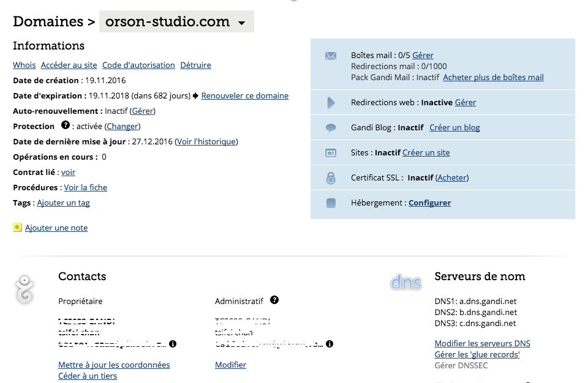Screen dimensions: 588x383
Task: Click the DNS1: a.dns.gandi.net entry
Action: tap(475, 302)
